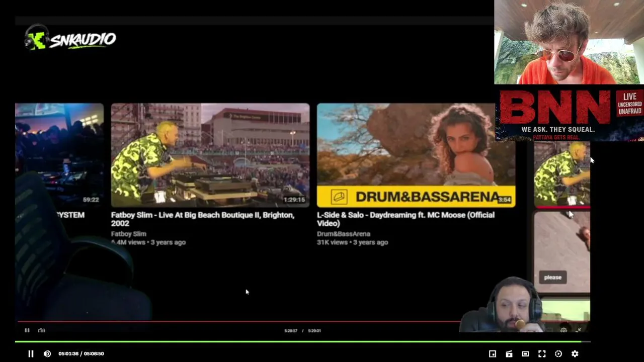Screen dimensions: 644x362
Task: Click the inner time display 5:28:57 / 5:29:01
Action: (x=303, y=331)
